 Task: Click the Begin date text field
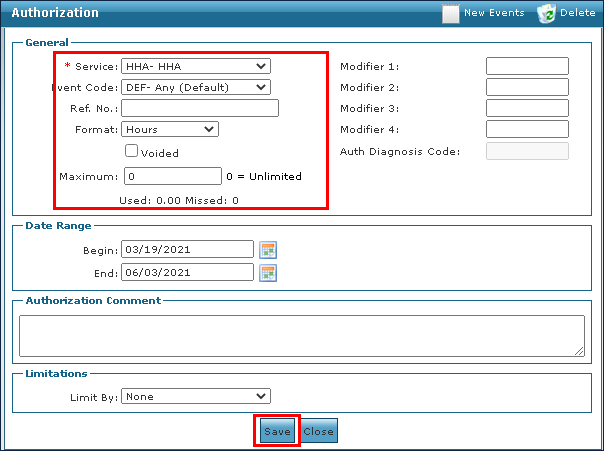pos(187,249)
